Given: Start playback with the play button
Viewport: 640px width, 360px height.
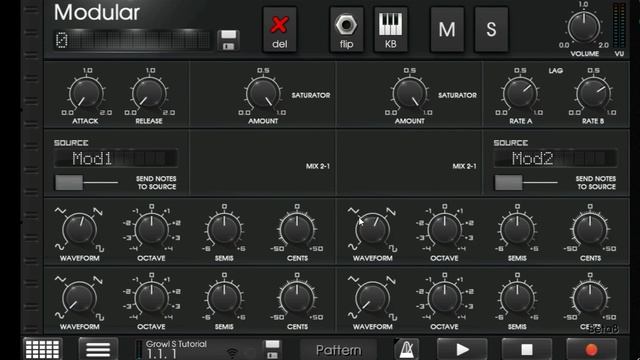Looking at the screenshot, I should tap(462, 349).
